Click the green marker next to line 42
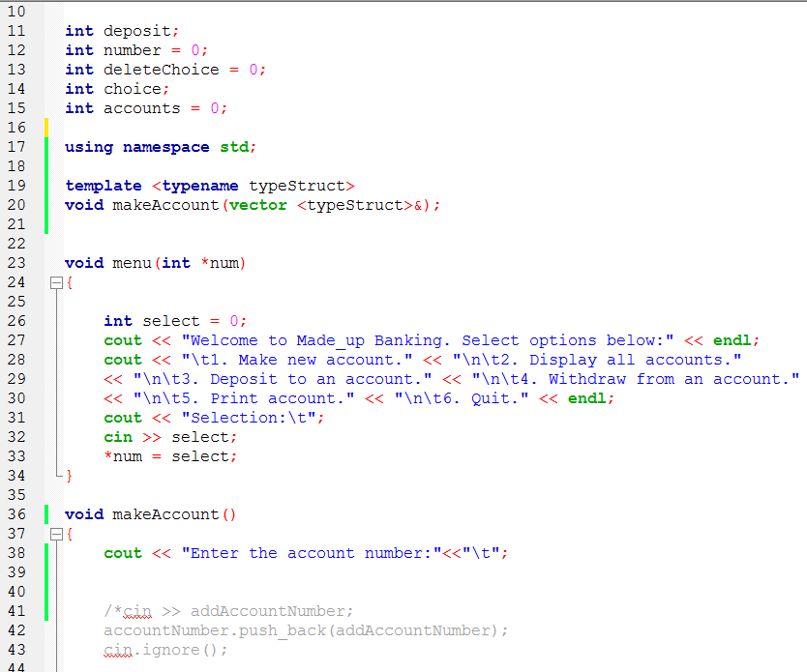The height and width of the screenshot is (672, 807). [47, 629]
